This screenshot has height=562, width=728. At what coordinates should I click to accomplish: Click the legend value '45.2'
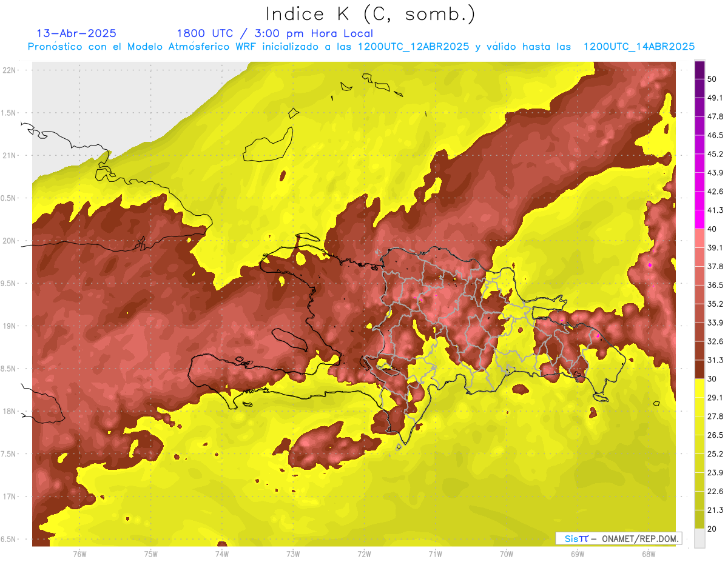(x=715, y=154)
